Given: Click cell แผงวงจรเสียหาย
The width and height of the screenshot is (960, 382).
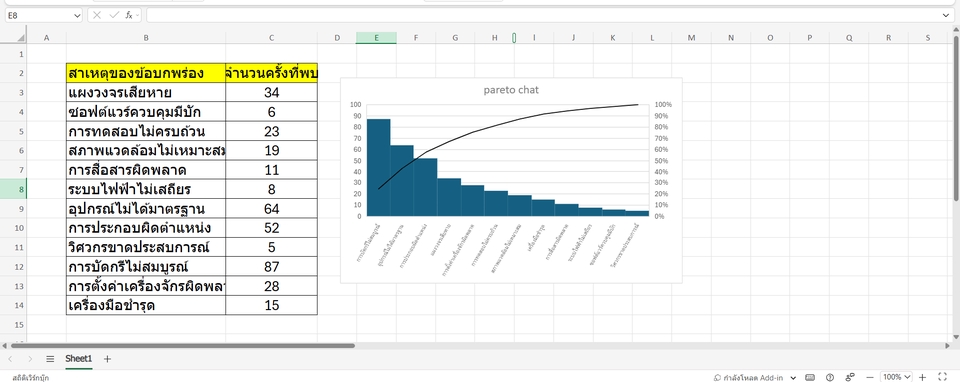Looking at the screenshot, I should [x=146, y=92].
